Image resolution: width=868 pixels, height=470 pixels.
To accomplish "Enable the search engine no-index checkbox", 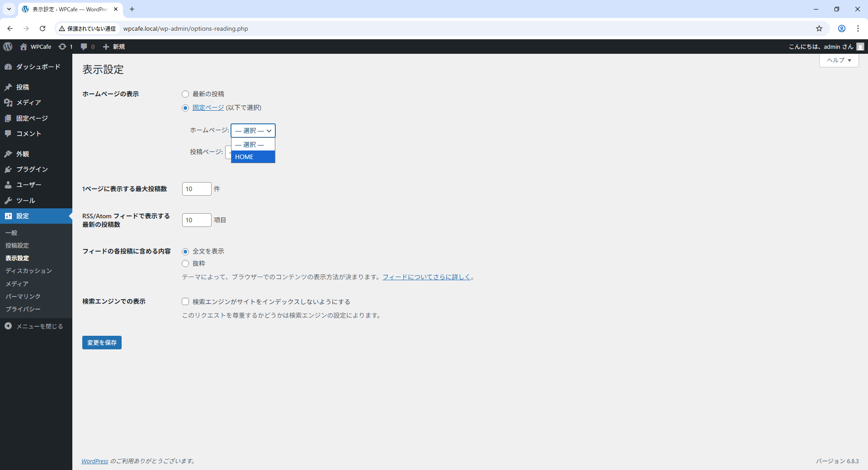I will (185, 301).
